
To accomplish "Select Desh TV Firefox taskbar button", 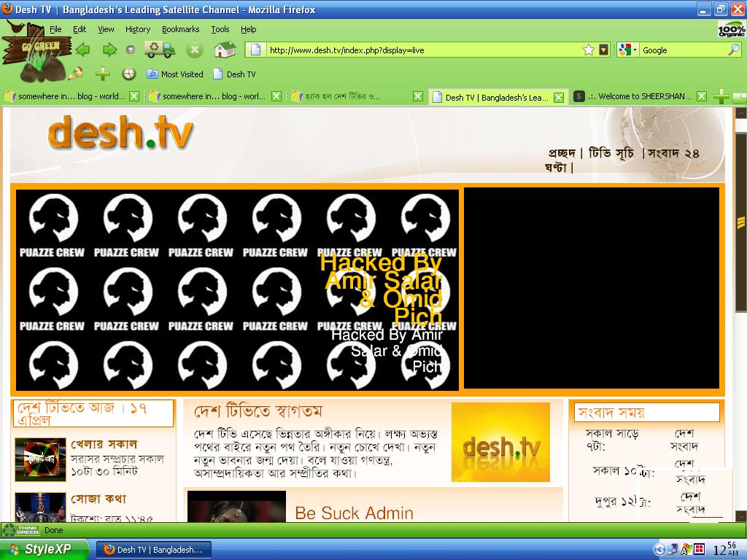I will click(153, 550).
